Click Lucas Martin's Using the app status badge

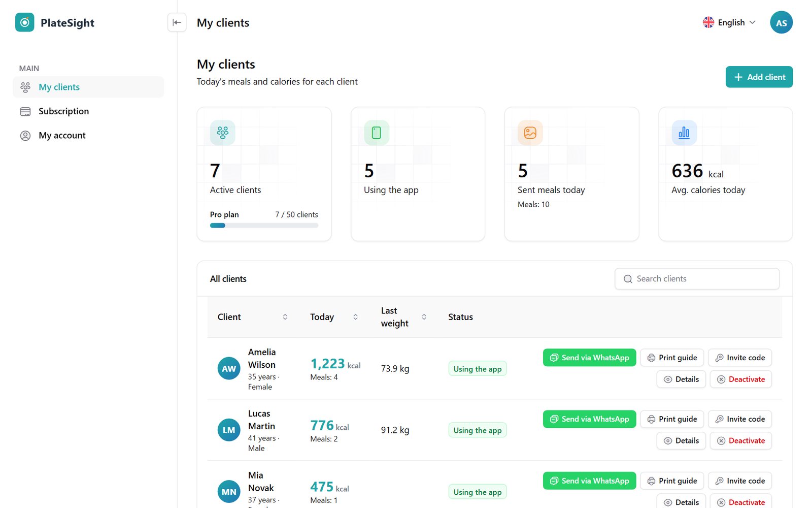pyautogui.click(x=477, y=430)
